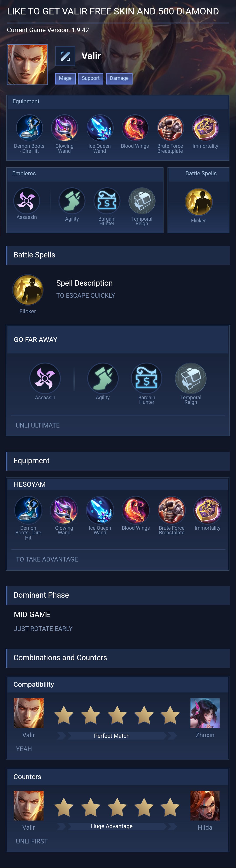
Task: Click the Damage role tag
Action: tap(119, 79)
